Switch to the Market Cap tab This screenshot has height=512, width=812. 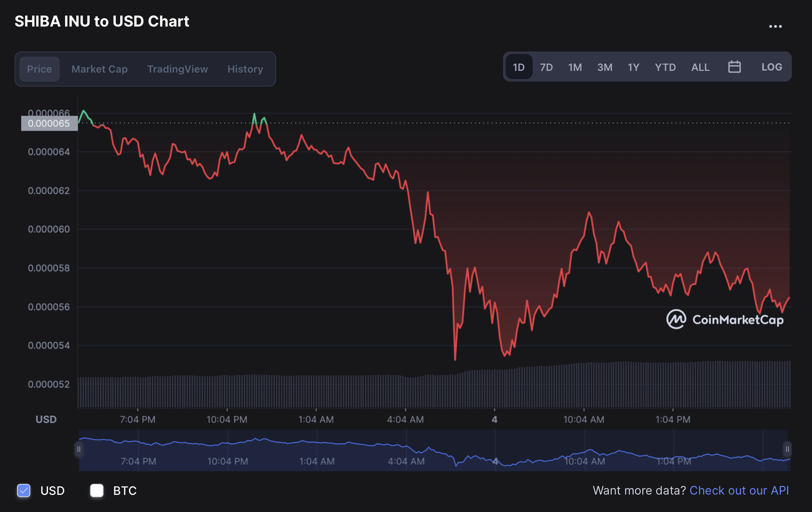coord(99,69)
